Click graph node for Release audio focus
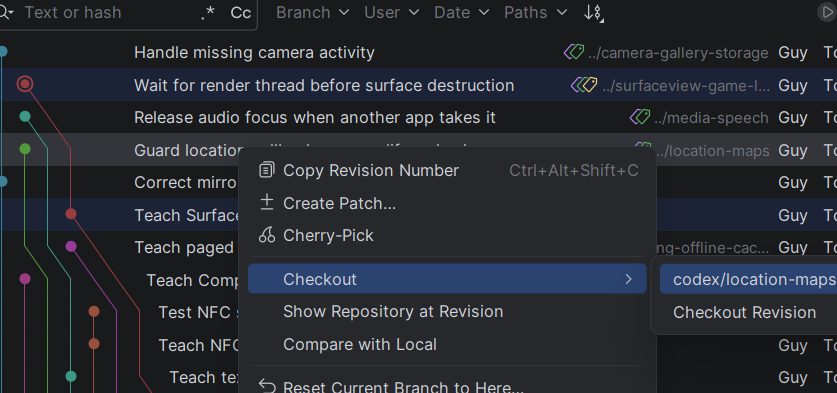 tap(25, 116)
